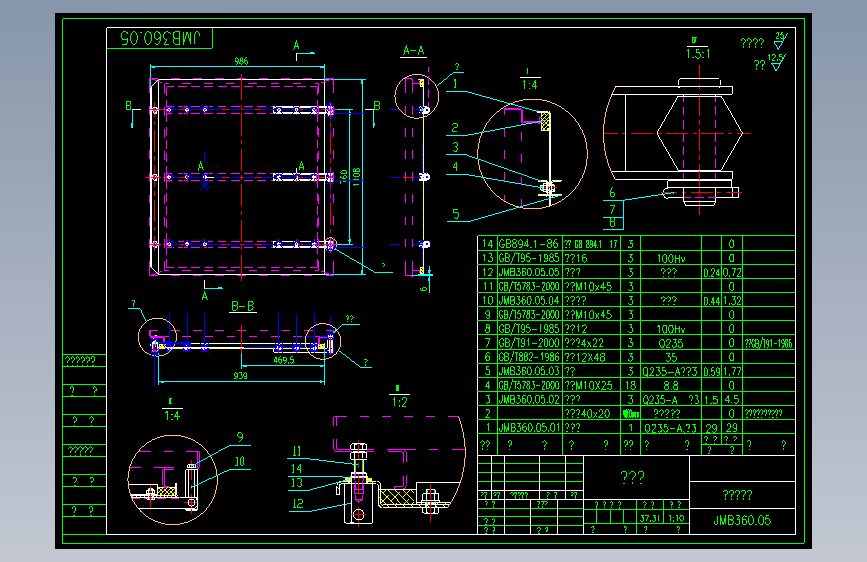The width and height of the screenshot is (867, 562).
Task: Click the 35 material cell in row 6
Action: pyautogui.click(x=671, y=357)
